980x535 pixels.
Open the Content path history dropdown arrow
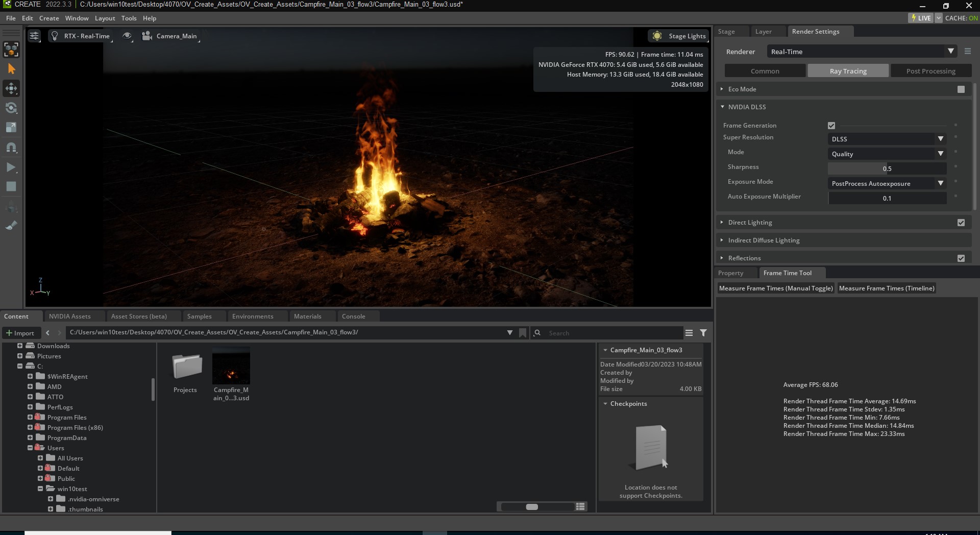pyautogui.click(x=509, y=333)
